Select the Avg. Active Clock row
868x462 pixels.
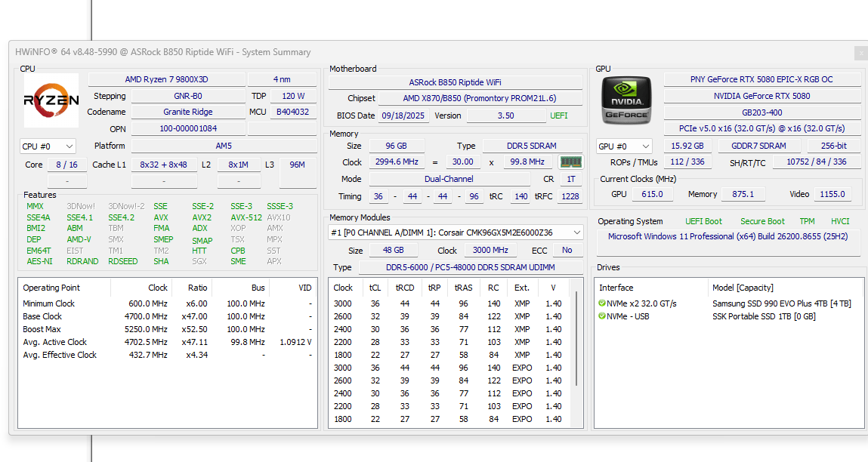[x=167, y=342]
